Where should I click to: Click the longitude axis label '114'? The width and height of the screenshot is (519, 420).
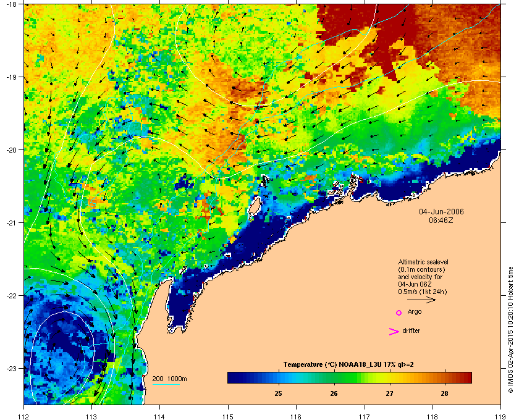click(159, 417)
